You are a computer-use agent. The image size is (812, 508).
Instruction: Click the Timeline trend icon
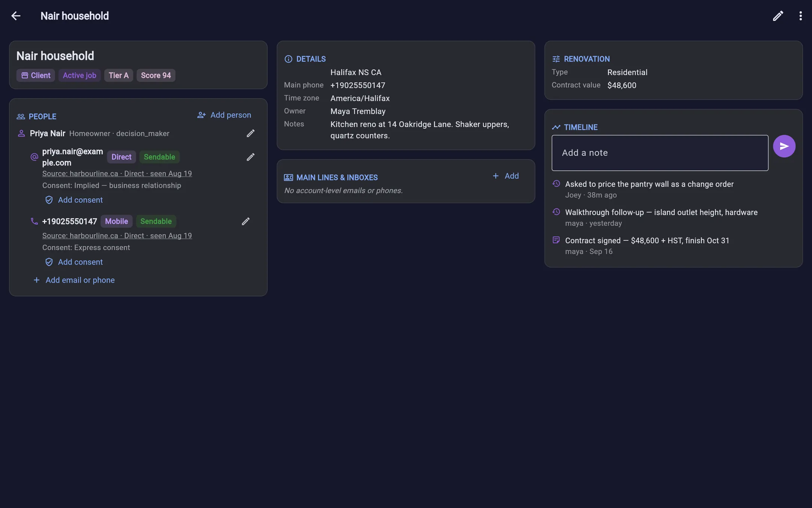tap(556, 127)
